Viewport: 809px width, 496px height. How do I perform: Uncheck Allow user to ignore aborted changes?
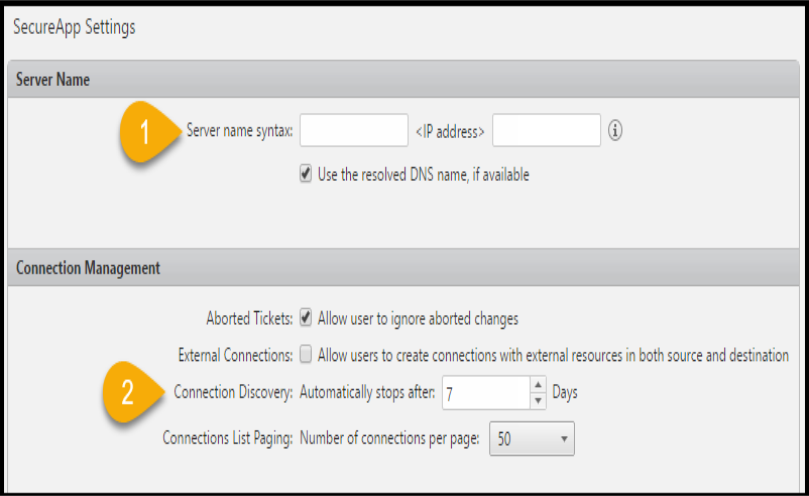[305, 318]
